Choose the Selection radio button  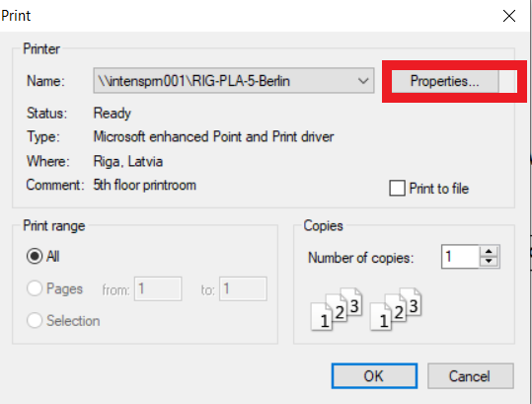click(35, 320)
